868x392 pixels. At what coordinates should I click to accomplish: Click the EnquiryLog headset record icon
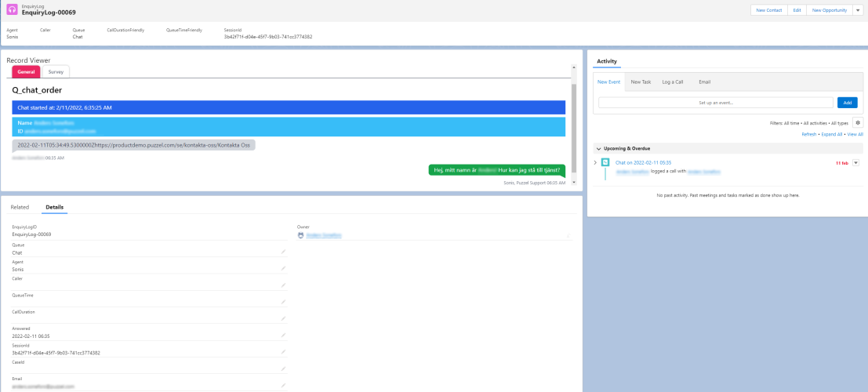coord(12,10)
